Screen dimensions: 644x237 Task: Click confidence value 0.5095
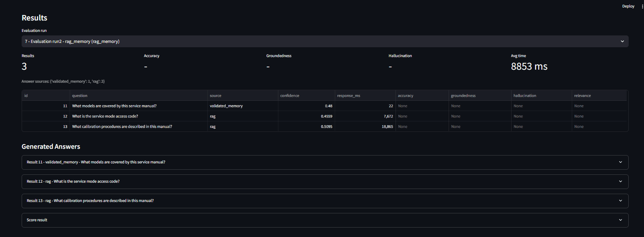click(306, 126)
